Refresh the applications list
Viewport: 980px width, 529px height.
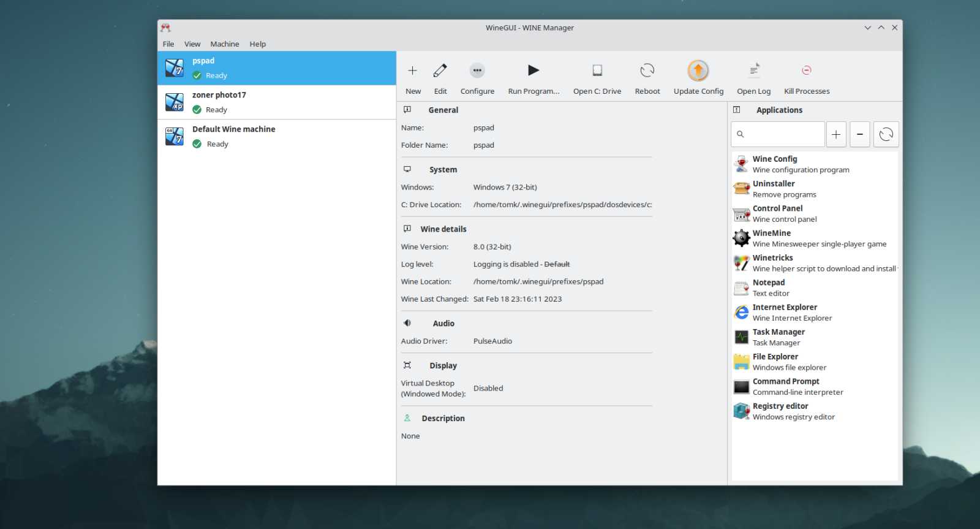coord(886,134)
